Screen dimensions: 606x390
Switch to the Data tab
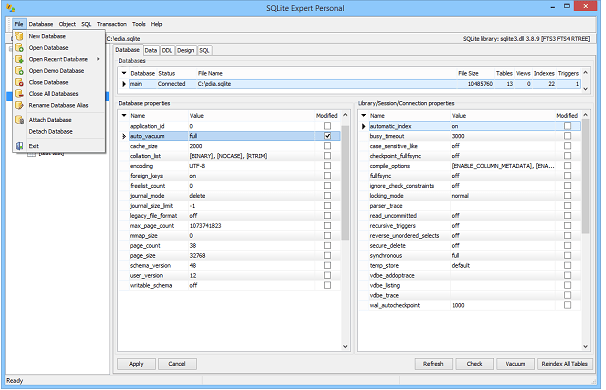(x=151, y=51)
